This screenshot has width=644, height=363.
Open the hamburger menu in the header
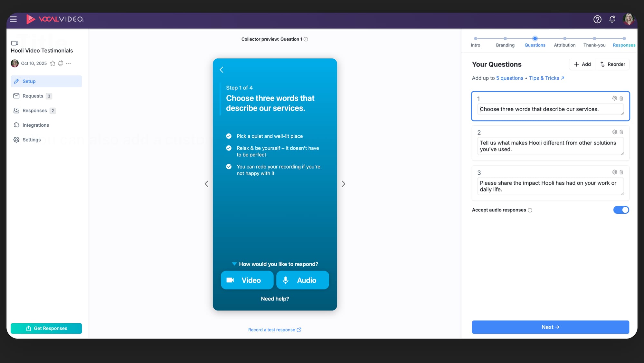click(x=13, y=19)
